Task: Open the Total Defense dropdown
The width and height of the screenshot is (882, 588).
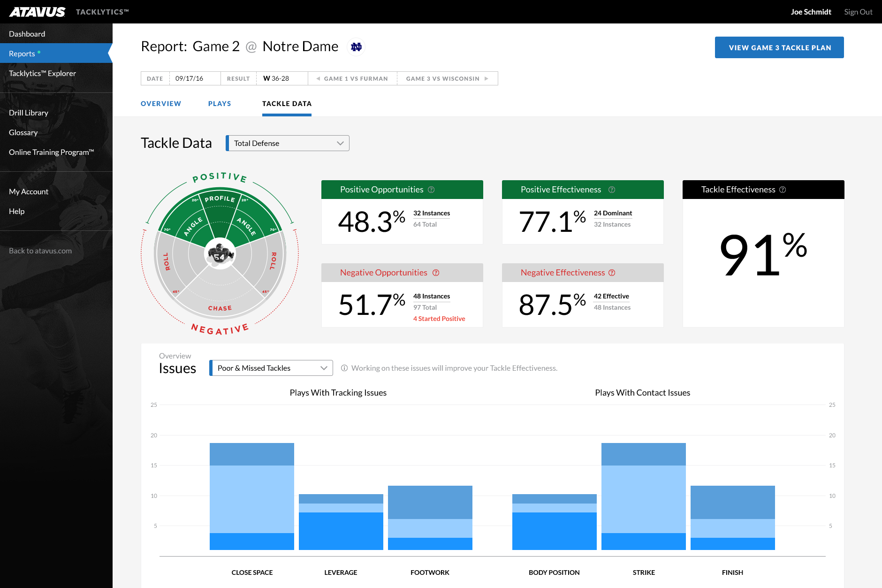Action: [x=288, y=143]
